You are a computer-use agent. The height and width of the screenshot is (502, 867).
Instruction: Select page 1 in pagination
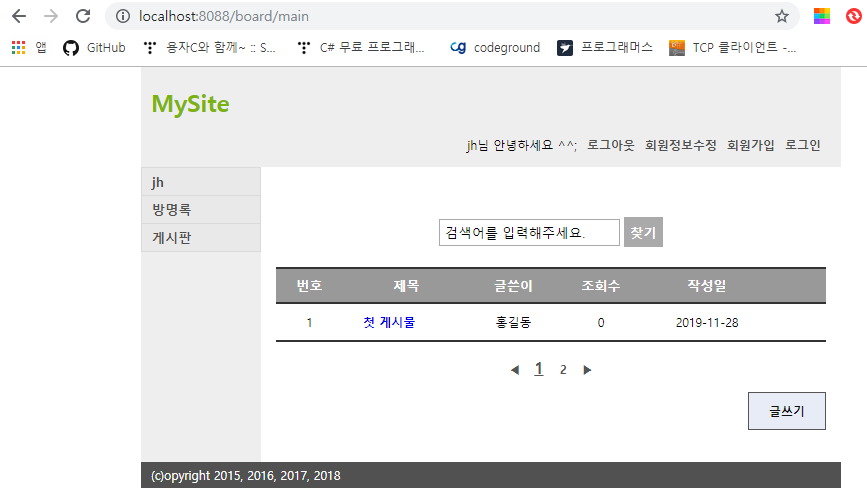coord(539,369)
